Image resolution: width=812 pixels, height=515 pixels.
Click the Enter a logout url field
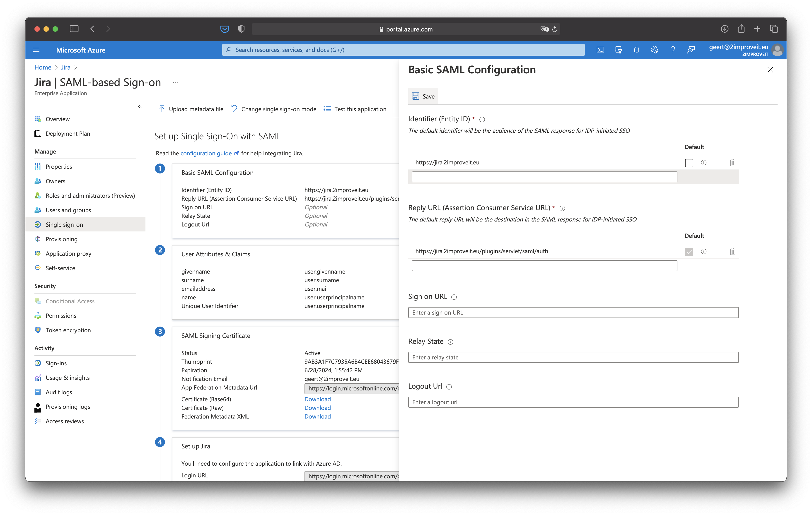tap(573, 402)
